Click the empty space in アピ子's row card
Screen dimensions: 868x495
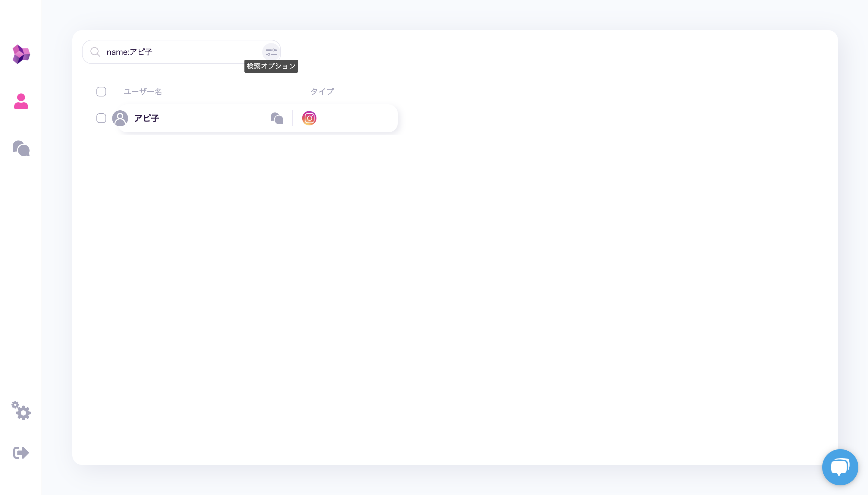tap(357, 118)
